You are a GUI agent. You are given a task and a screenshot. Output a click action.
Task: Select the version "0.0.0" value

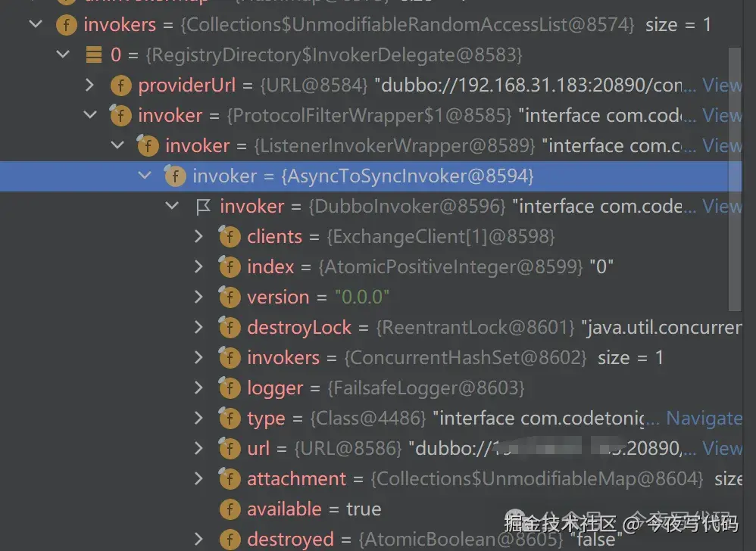click(361, 297)
